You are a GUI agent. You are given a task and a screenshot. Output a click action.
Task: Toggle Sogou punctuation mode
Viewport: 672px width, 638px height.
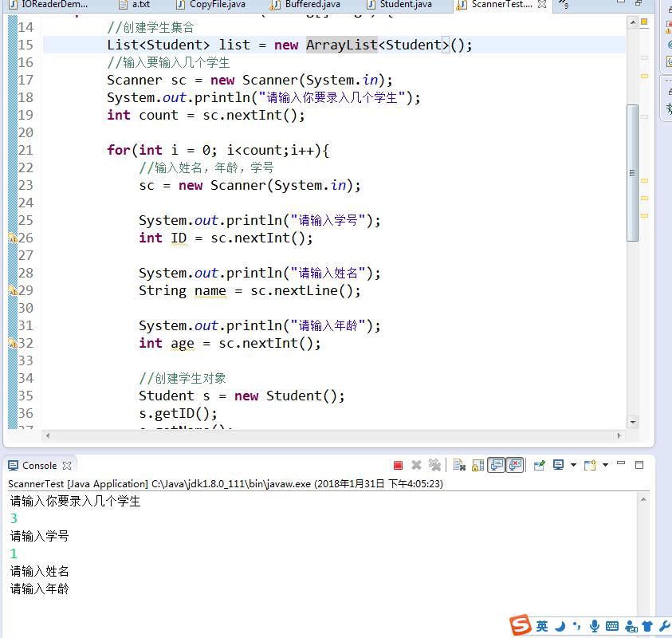pos(577,626)
